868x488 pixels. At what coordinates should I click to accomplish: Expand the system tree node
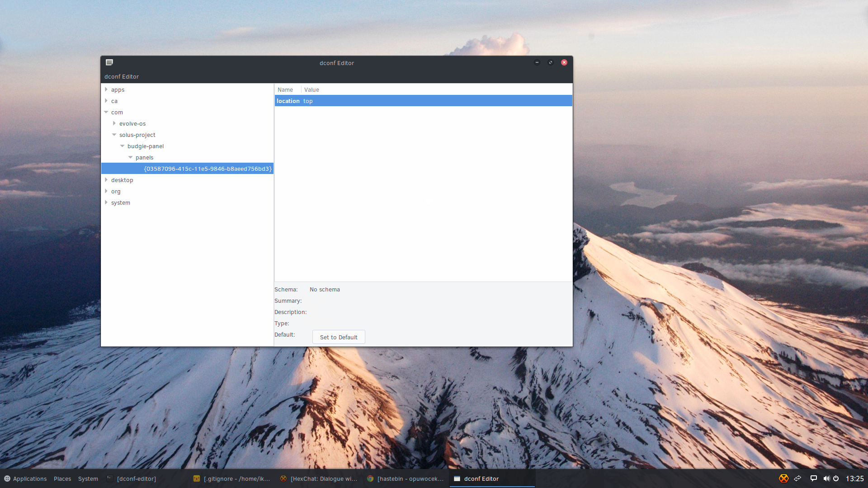tap(106, 202)
